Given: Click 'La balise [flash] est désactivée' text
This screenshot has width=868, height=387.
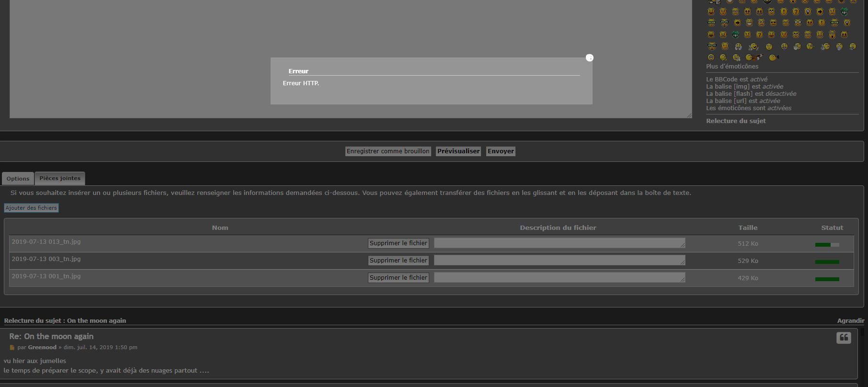Looking at the screenshot, I should [x=751, y=94].
